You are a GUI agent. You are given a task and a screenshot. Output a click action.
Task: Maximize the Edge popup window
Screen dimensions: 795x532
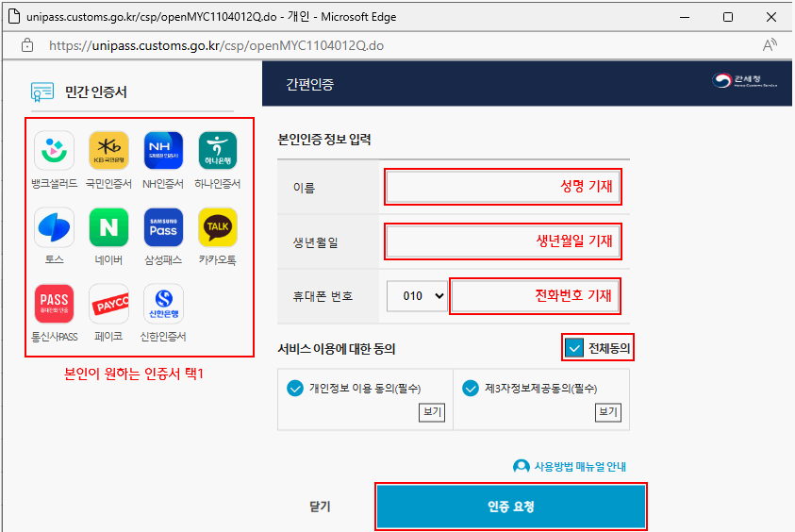pyautogui.click(x=727, y=17)
